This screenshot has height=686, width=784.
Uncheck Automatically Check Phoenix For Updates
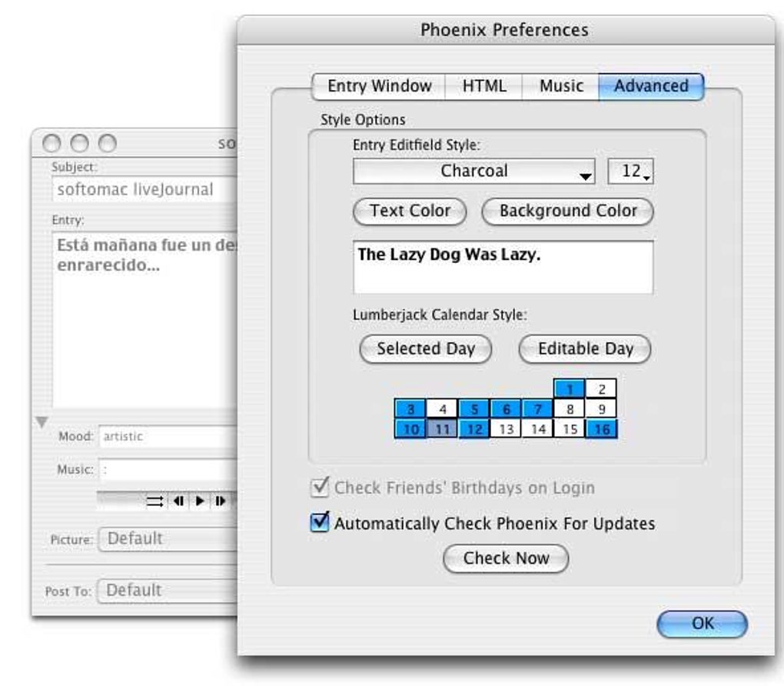318,524
